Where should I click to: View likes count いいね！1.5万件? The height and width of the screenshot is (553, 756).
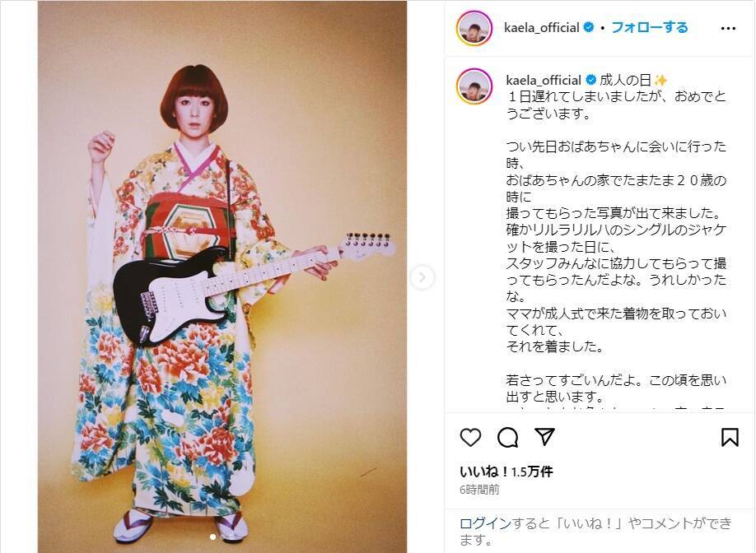coord(506,472)
